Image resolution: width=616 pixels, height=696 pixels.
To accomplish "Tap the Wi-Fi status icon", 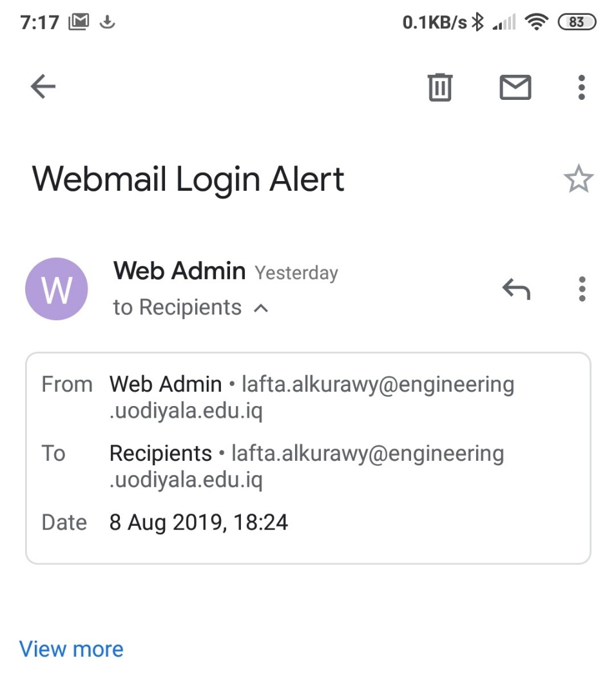I will [536, 21].
